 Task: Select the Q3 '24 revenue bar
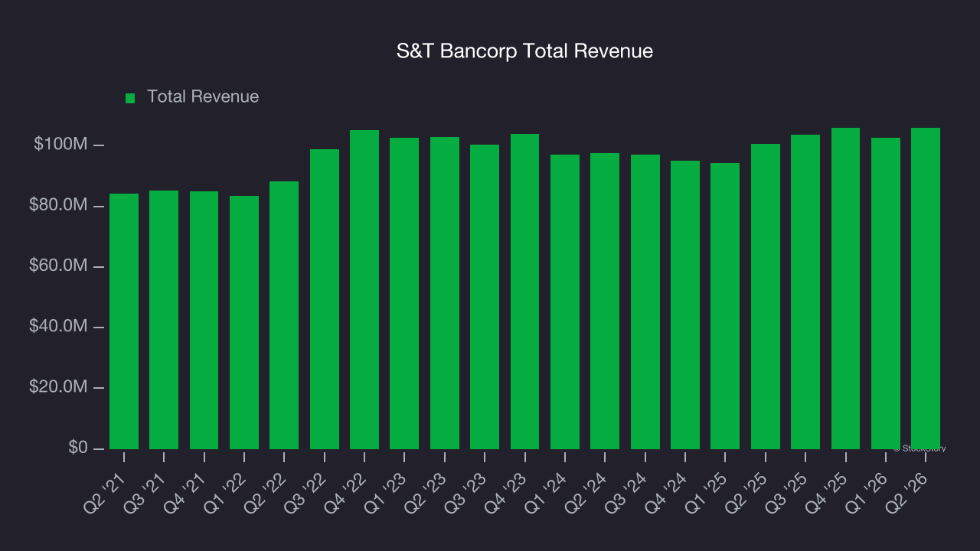pos(645,302)
